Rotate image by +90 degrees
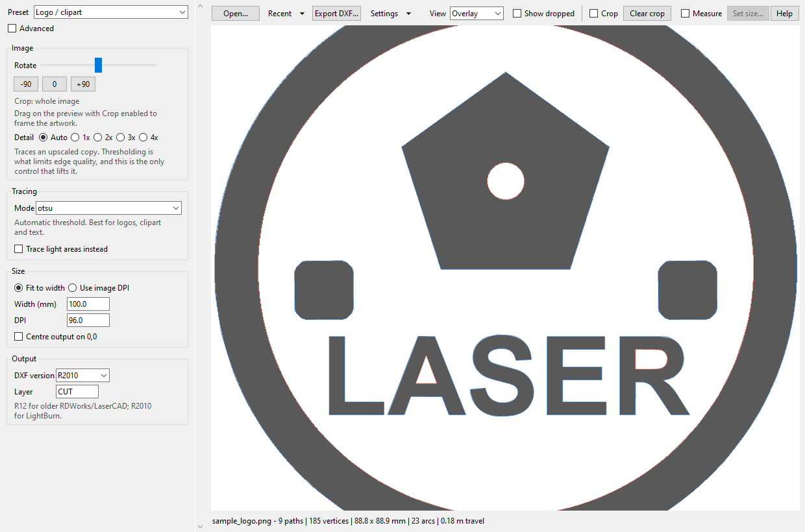 83,84
